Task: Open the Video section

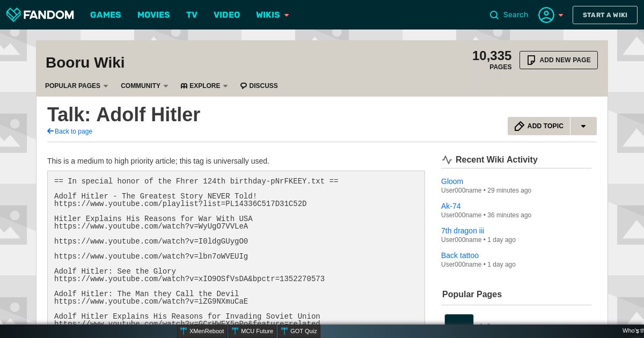Action: [227, 14]
